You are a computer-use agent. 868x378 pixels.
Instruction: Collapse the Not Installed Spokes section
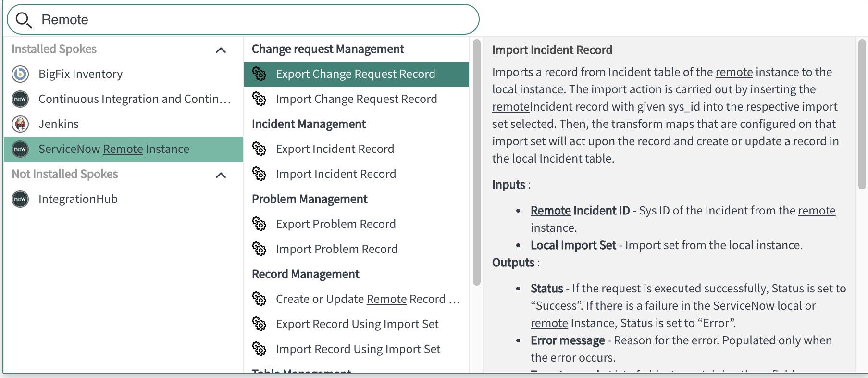point(221,175)
